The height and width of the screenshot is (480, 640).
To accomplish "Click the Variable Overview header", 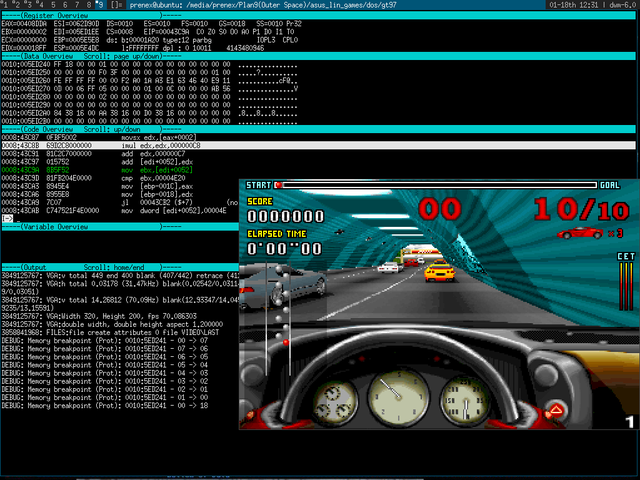I will (120, 227).
